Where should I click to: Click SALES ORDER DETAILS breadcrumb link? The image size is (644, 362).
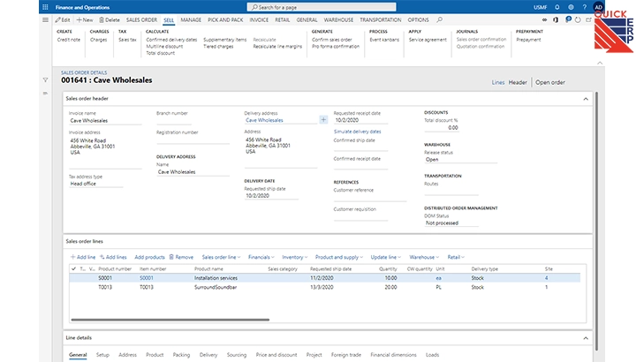point(84,72)
